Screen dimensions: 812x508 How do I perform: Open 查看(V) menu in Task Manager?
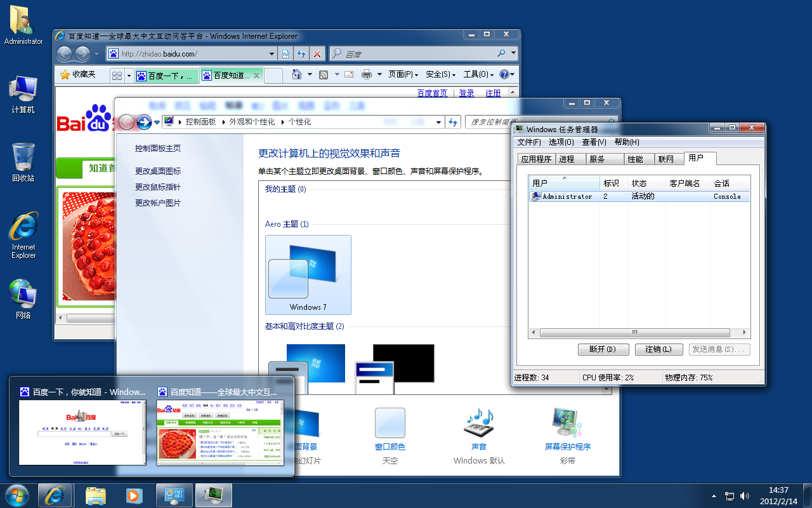tap(594, 142)
